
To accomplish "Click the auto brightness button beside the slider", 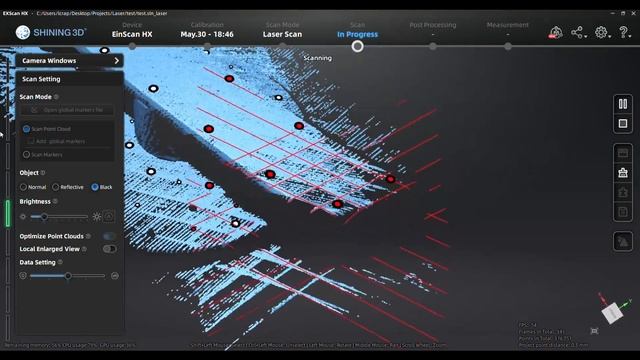I will [x=109, y=216].
